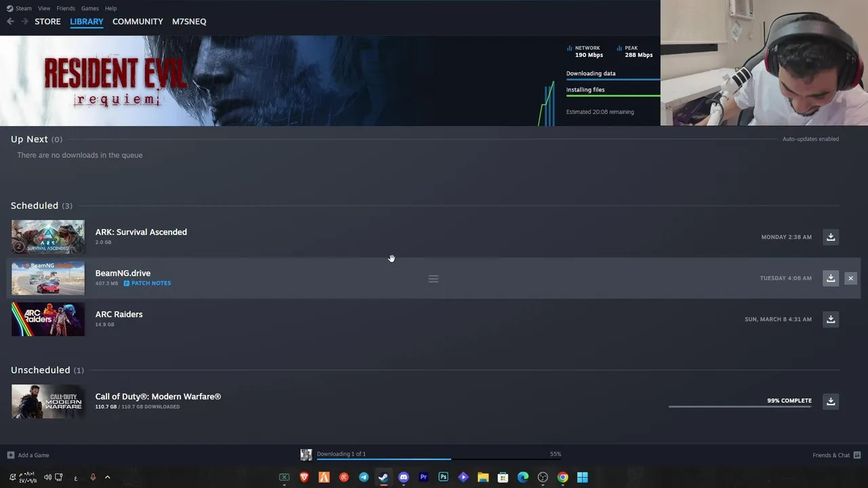Click BeamNG.drive game thumbnail
The width and height of the screenshot is (868, 488).
click(48, 278)
